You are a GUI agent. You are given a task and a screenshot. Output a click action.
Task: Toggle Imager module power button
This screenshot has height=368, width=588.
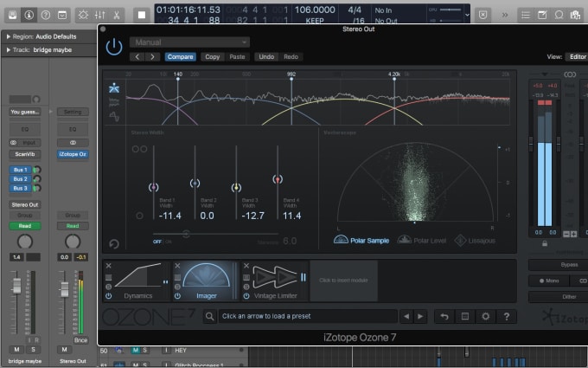(177, 296)
